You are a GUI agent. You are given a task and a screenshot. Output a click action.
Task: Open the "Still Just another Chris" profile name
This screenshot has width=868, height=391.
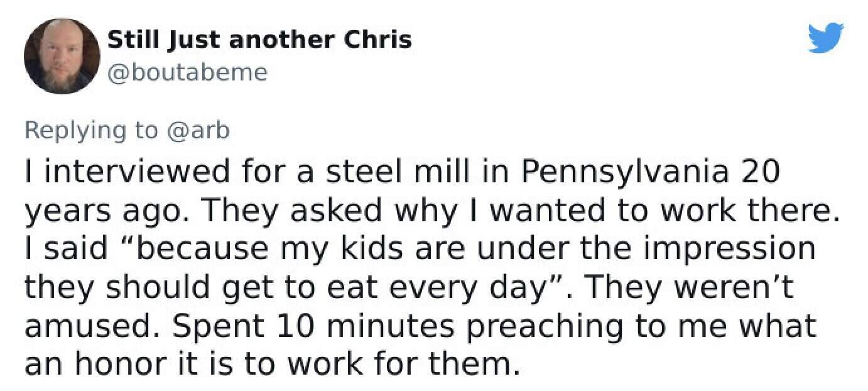[260, 40]
